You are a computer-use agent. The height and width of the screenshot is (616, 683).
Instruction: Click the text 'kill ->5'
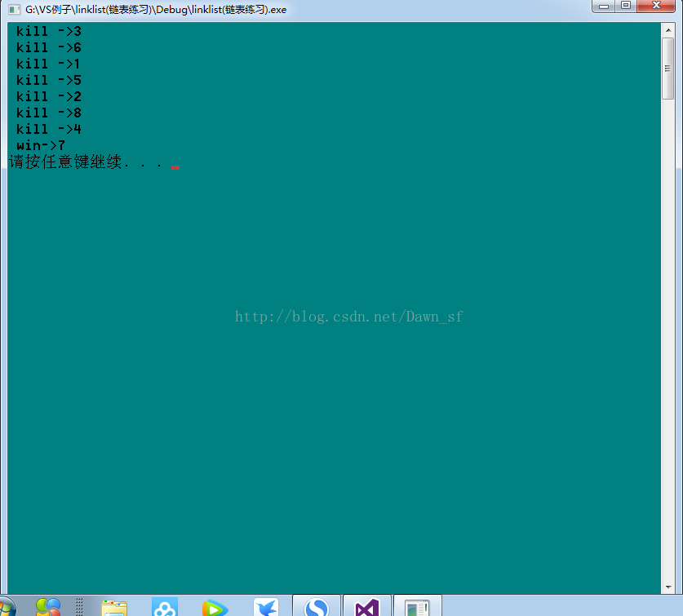49,80
